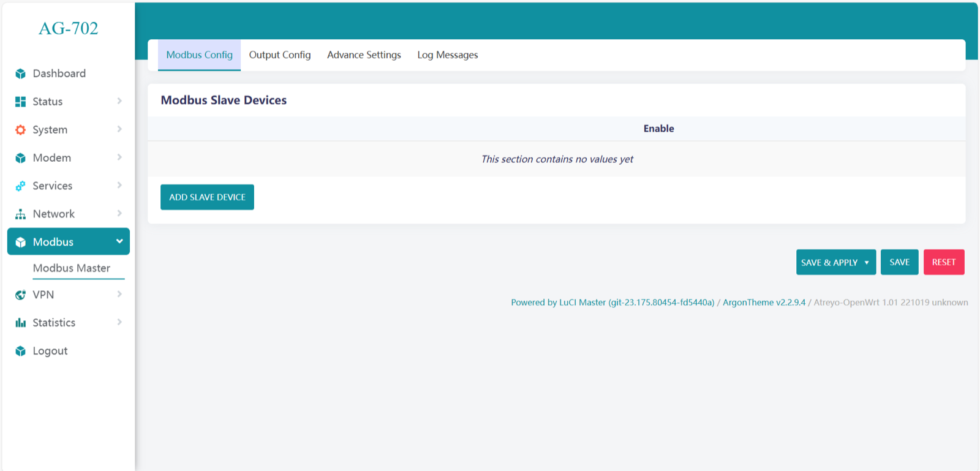Click the red Reset button
The height and width of the screenshot is (471, 980).
coord(944,262)
